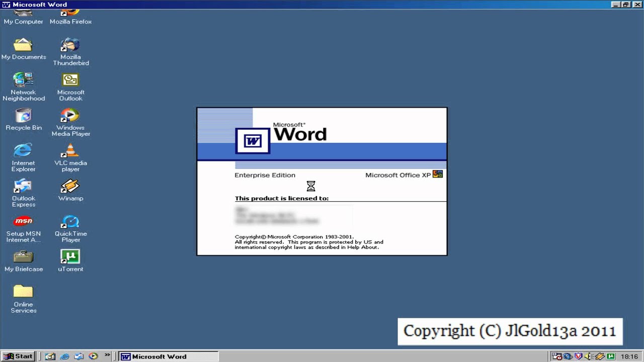The height and width of the screenshot is (362, 644).
Task: Click the Word icon in the title bar
Action: [x=6, y=5]
